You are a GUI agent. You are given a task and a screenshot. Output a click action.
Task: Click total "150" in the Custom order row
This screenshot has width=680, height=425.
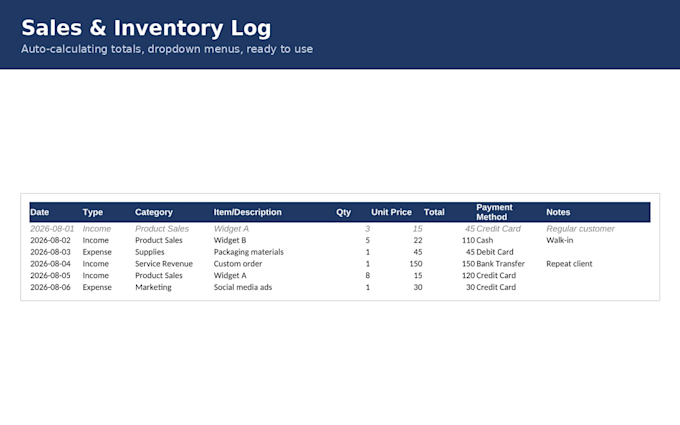coord(468,264)
